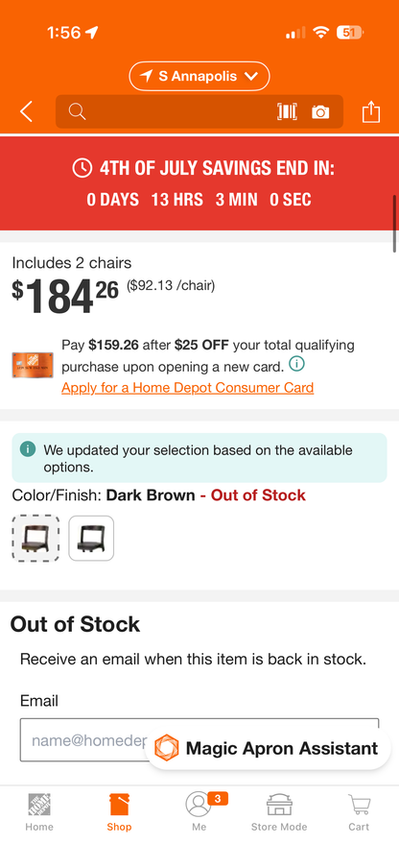The height and width of the screenshot is (868, 399).
Task: Expand the S Annapolis store dropdown
Action: point(199,77)
